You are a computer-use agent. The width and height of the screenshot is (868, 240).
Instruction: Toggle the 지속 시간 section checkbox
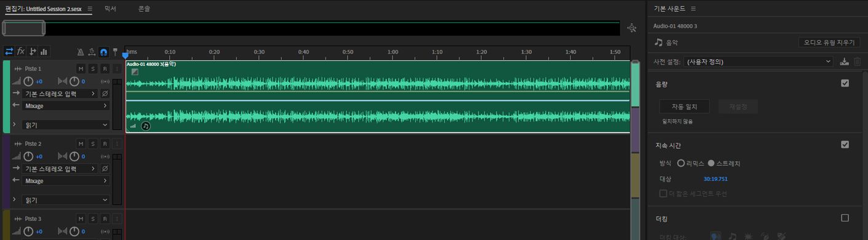(845, 145)
